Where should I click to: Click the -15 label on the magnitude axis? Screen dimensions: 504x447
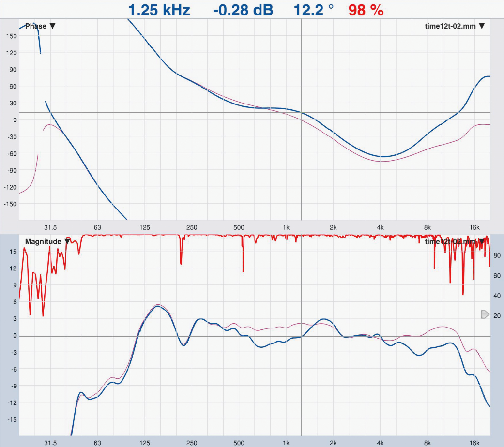tap(12, 419)
